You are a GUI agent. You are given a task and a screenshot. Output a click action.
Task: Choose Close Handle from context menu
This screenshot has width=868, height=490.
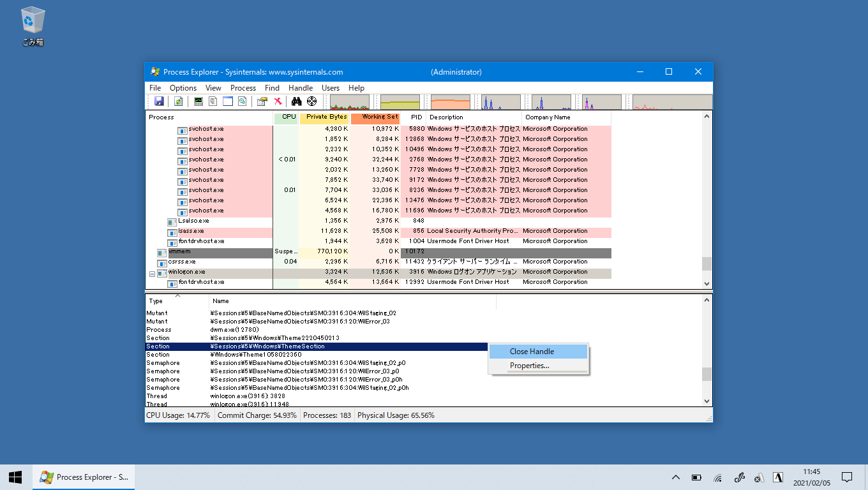(538, 352)
